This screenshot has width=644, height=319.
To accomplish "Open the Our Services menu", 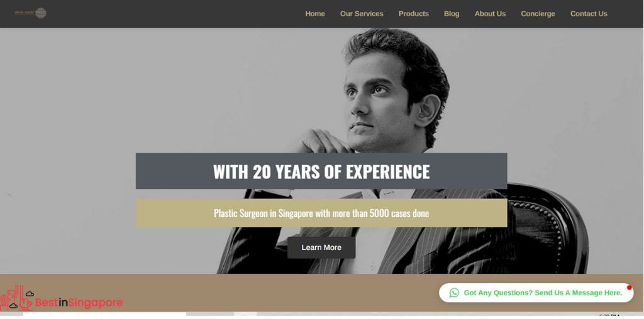I will point(362,14).
